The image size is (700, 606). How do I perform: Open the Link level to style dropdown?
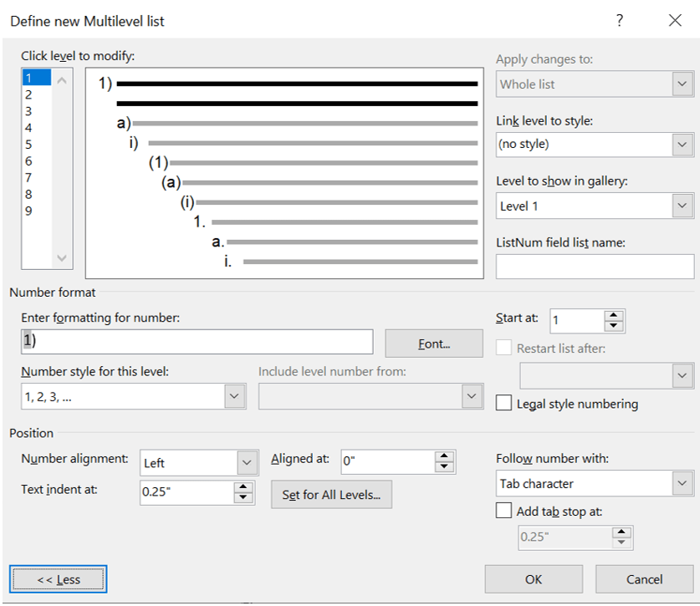[x=682, y=145]
